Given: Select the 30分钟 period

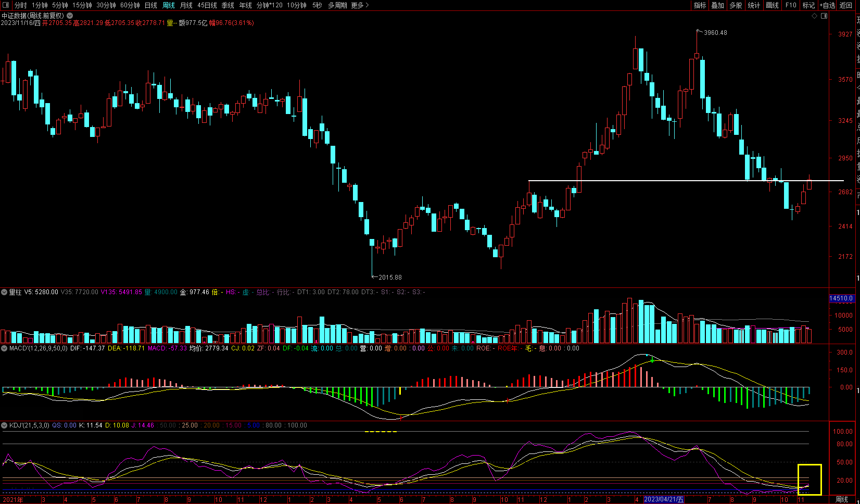Looking at the screenshot, I should [x=106, y=5].
